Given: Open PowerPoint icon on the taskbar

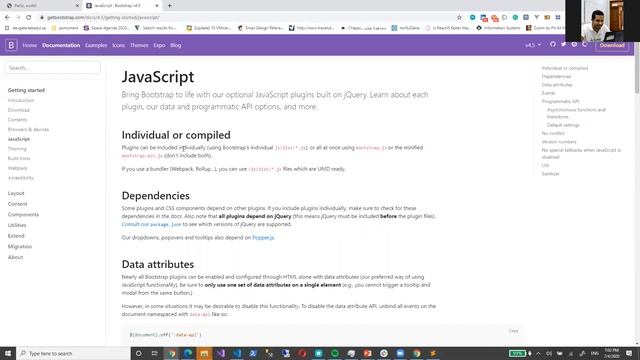Looking at the screenshot, I should pos(367,353).
